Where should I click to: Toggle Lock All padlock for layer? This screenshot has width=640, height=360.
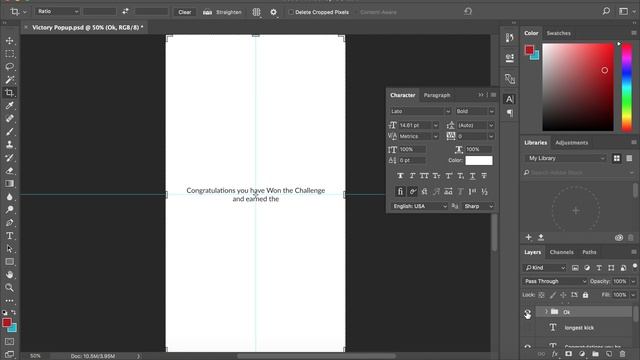click(585, 295)
